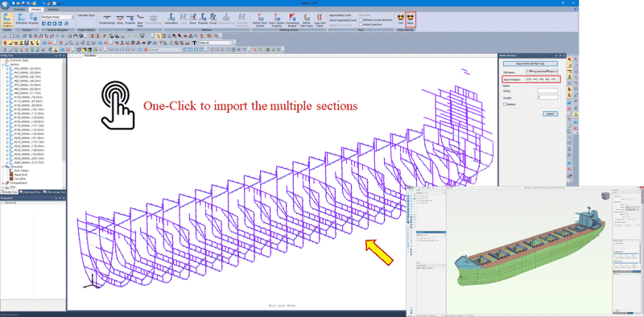Image resolution: width=644 pixels, height=317 pixels.
Task: Select the Plane BHD tree item
Action: 20,175
